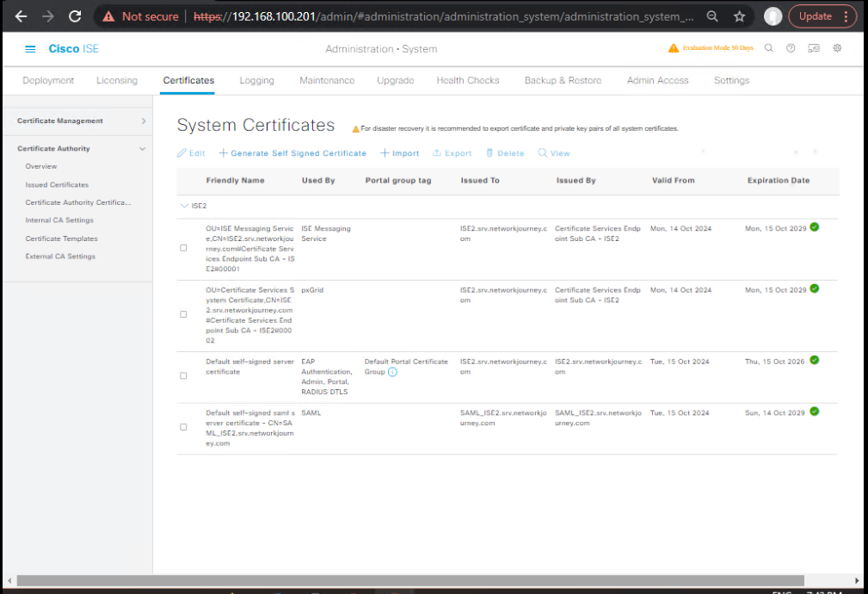Open the Backup & Restore tab
This screenshot has width=868, height=594.
pos(563,80)
